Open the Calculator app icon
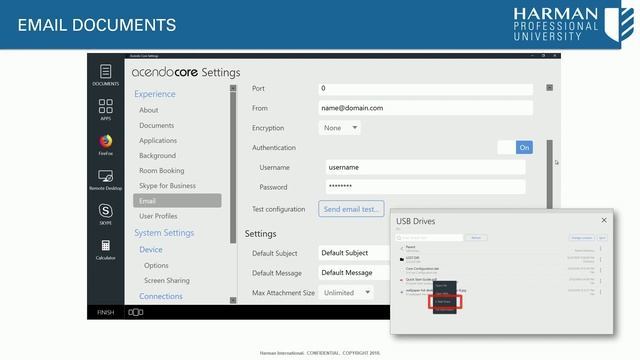Viewport: 640px width, 360px height. tap(105, 249)
